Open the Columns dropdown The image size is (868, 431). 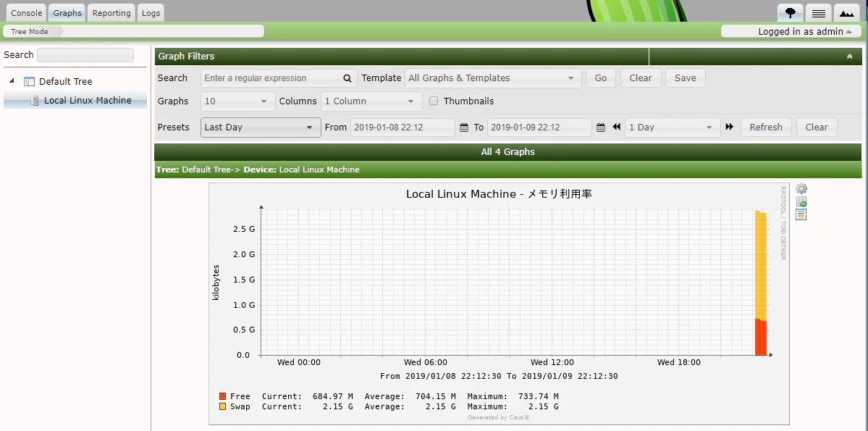pos(371,101)
